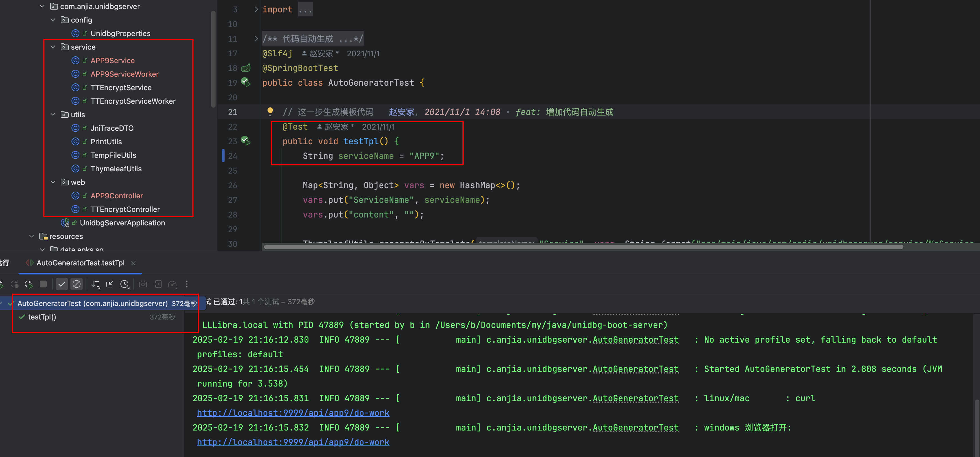The height and width of the screenshot is (457, 980).
Task: Select the testTpl() test result node
Action: 42,317
